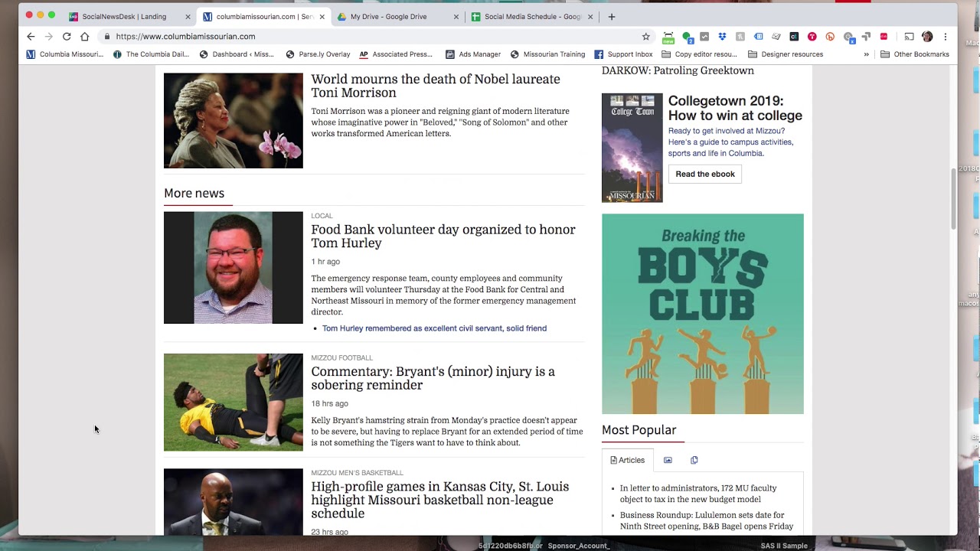Bookmark this page with the star icon

[646, 36]
